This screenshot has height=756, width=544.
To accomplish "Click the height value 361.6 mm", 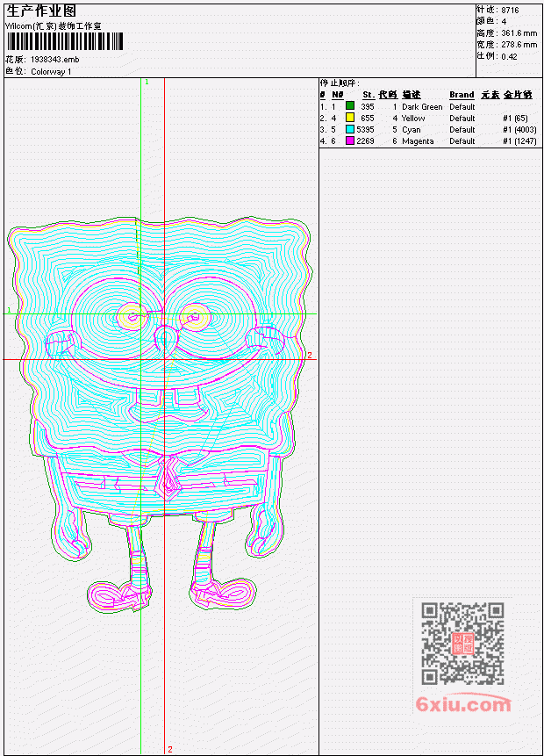I will point(519,33).
